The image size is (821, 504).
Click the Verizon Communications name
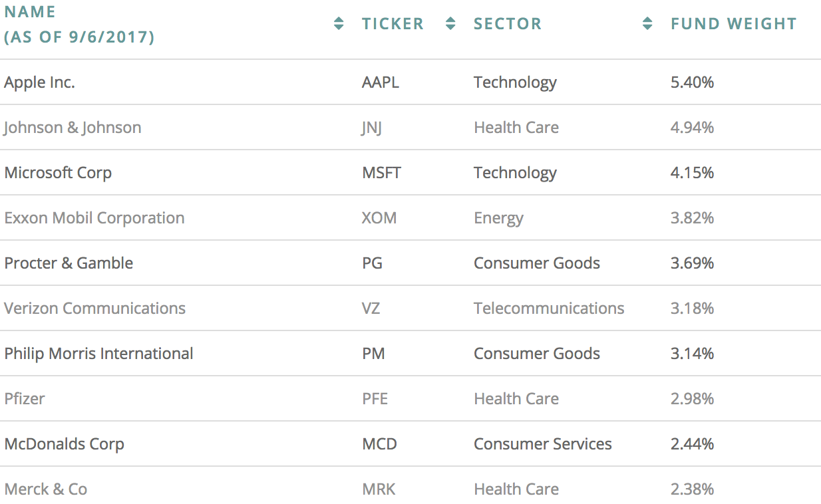click(x=95, y=309)
